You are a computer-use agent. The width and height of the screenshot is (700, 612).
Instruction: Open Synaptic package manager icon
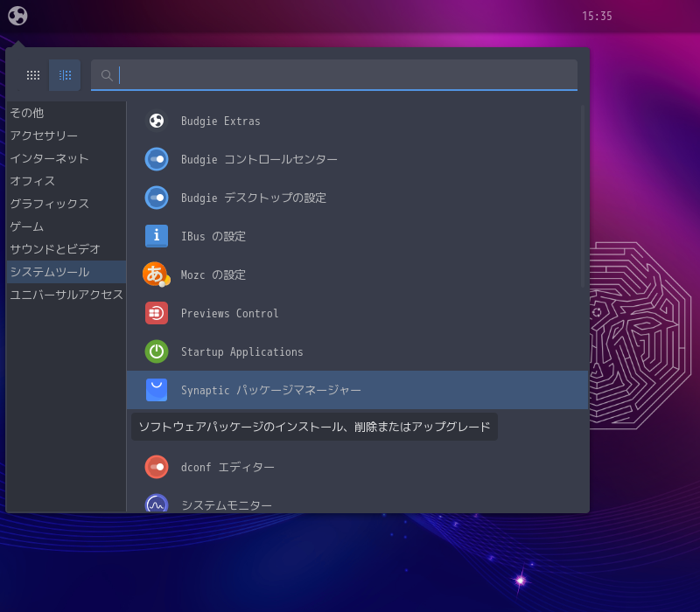click(157, 390)
